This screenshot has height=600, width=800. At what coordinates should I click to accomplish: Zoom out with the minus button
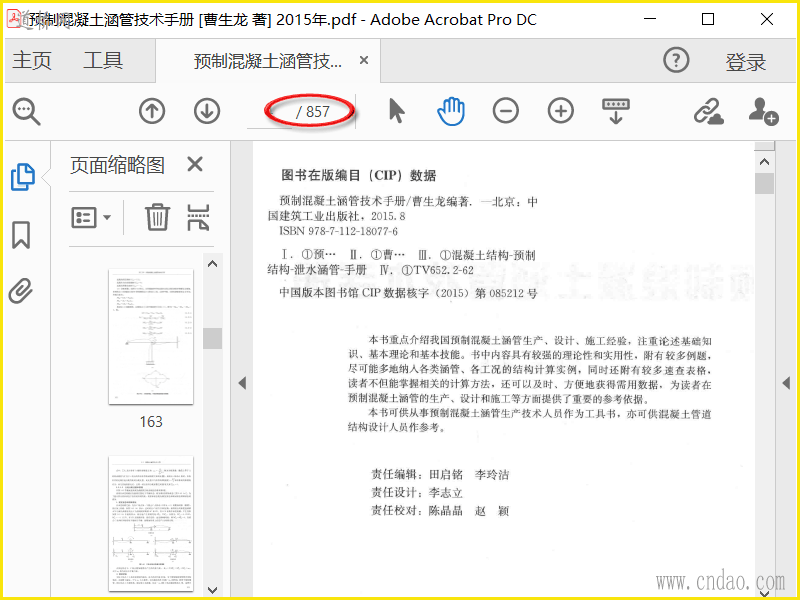coord(506,111)
